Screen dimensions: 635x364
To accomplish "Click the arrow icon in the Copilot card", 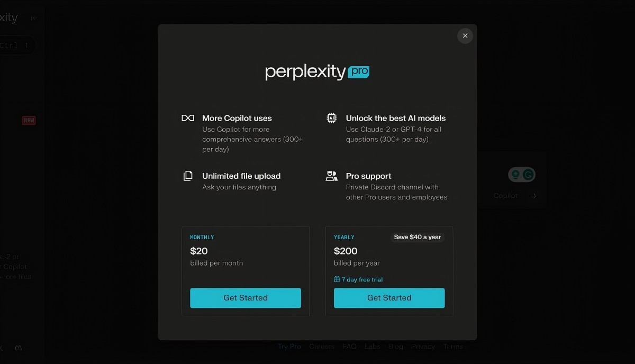I will click(x=533, y=195).
